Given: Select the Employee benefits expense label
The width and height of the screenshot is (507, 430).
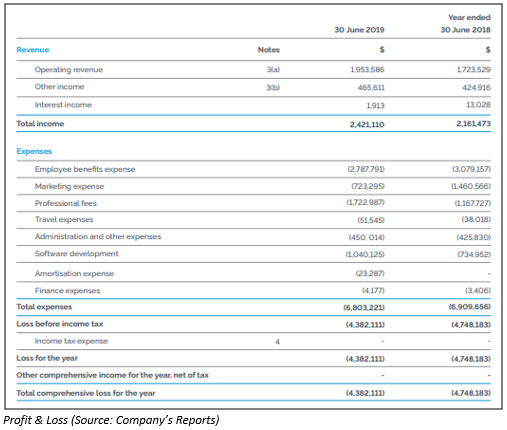Looking at the screenshot, I should pos(85,169).
